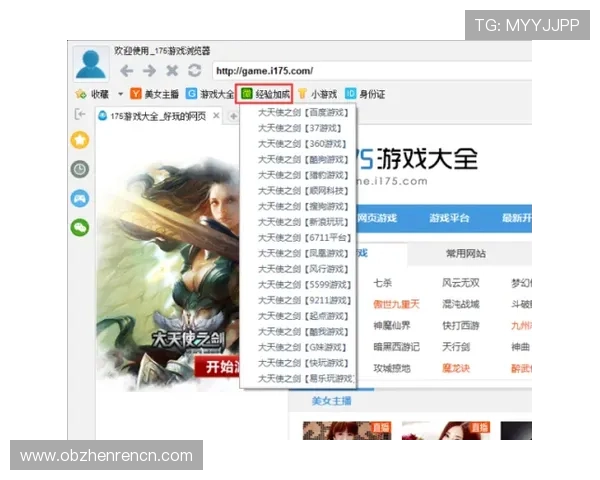Open the 天行剑 game link

pos(456,347)
